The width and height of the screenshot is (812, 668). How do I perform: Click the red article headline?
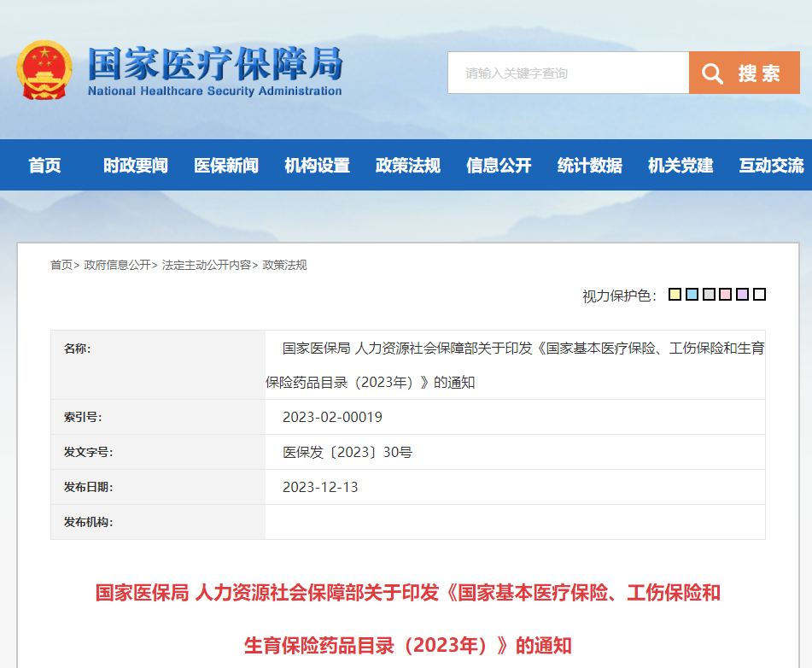click(408, 618)
